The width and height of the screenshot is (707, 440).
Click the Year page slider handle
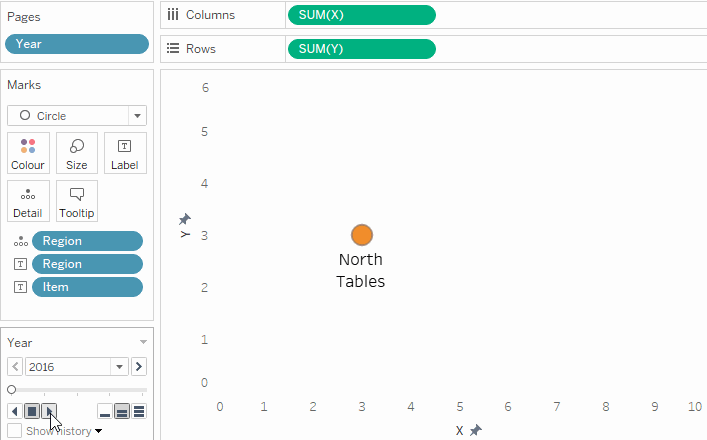pyautogui.click(x=12, y=389)
